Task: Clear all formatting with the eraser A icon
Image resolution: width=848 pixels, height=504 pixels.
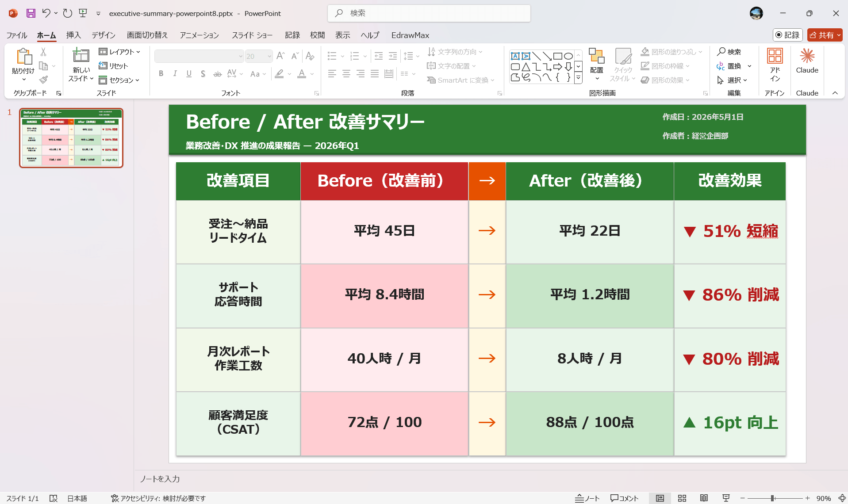Action: pyautogui.click(x=310, y=56)
